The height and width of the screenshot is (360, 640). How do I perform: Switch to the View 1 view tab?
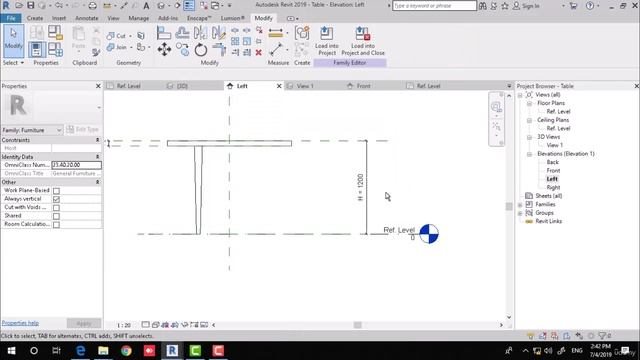point(305,86)
